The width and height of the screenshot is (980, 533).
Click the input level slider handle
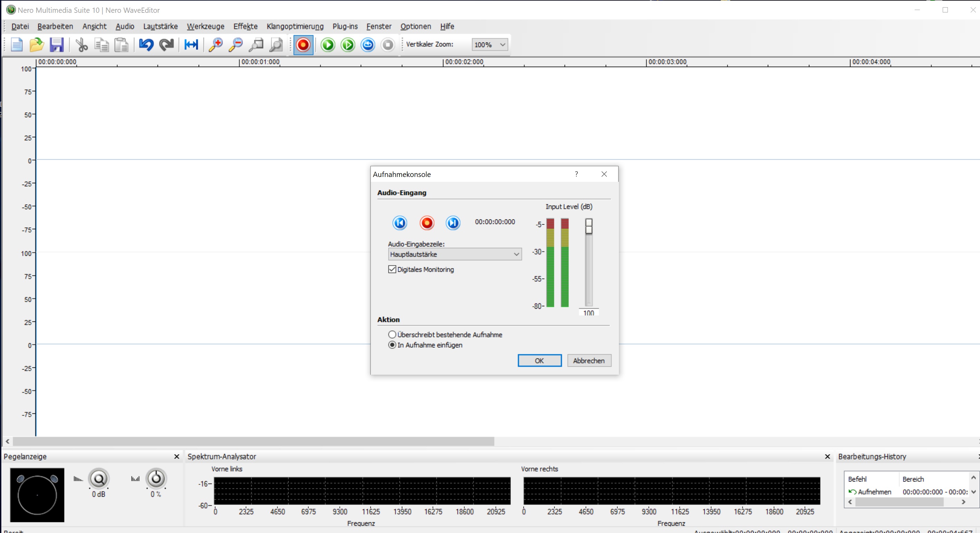click(x=588, y=226)
